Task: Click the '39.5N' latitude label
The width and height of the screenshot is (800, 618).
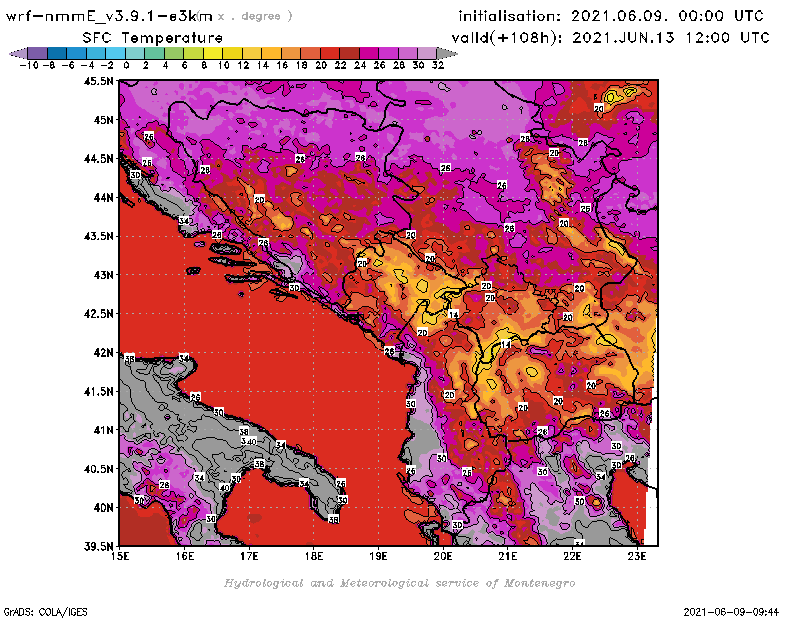Action: pos(99,546)
